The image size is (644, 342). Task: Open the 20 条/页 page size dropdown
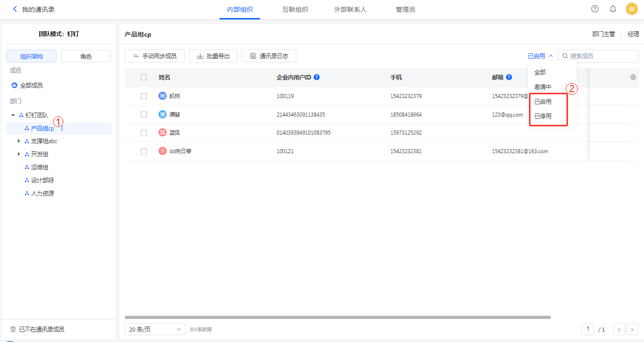point(155,329)
